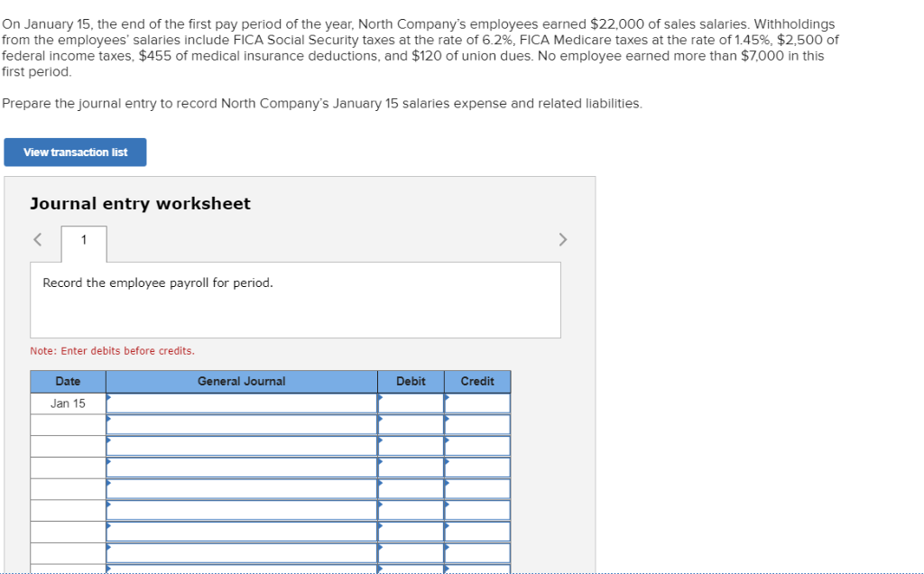Select Credit cell in the second row
This screenshot has height=574, width=924.
point(477,425)
